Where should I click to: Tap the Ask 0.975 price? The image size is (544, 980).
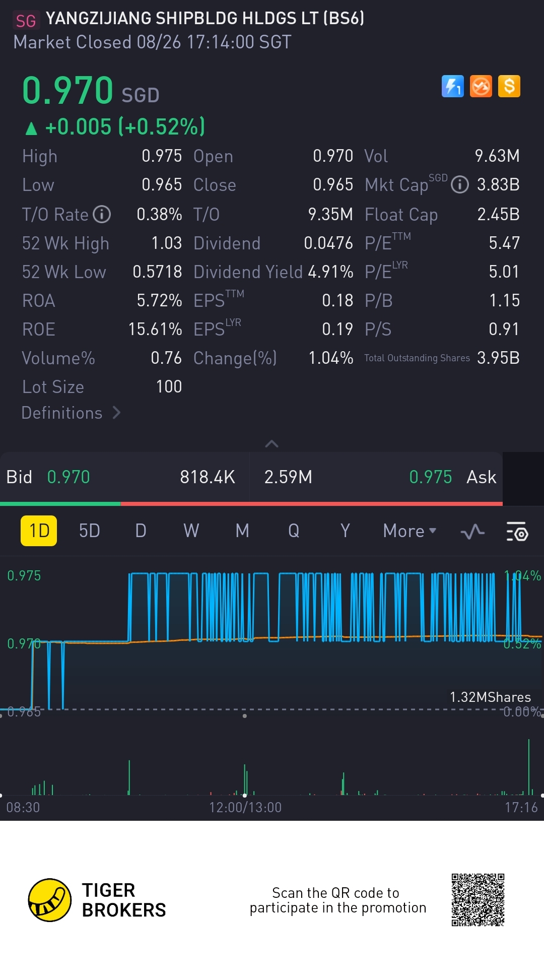[x=430, y=477]
